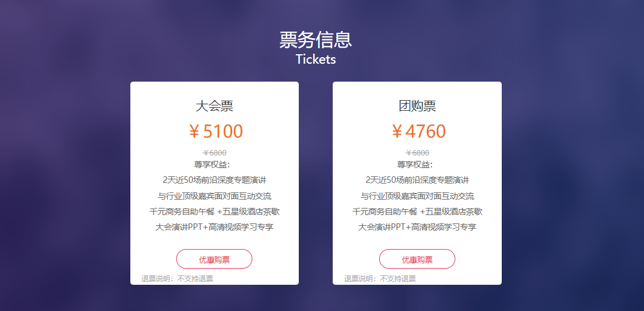Viewport: 644px width, 311px height.
Task: Click 千元商务自助午餐 line in 团购票 card
Action: (x=417, y=212)
